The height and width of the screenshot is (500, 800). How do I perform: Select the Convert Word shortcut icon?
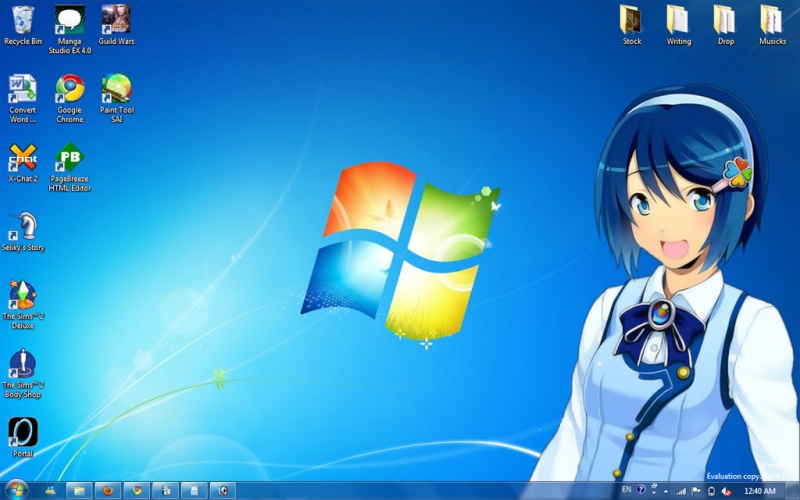(22, 98)
